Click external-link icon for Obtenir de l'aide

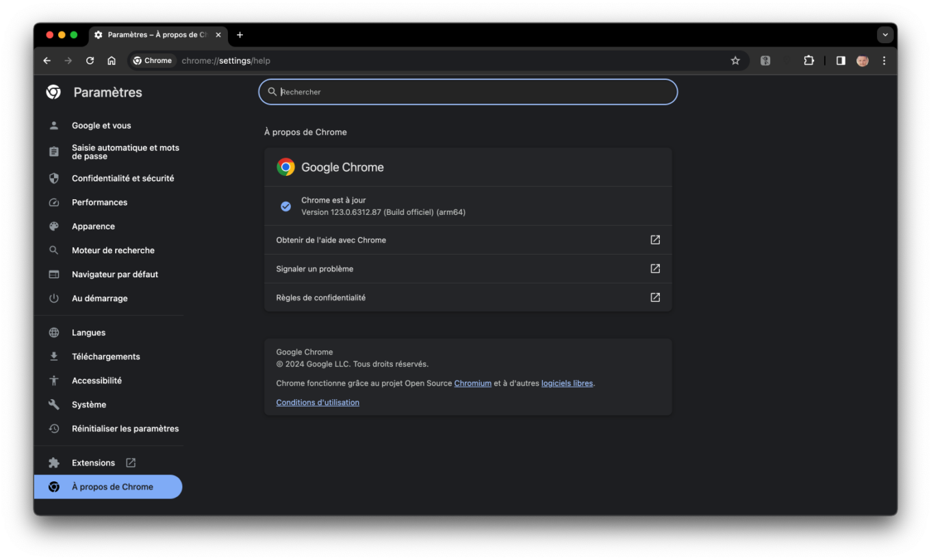pyautogui.click(x=655, y=240)
